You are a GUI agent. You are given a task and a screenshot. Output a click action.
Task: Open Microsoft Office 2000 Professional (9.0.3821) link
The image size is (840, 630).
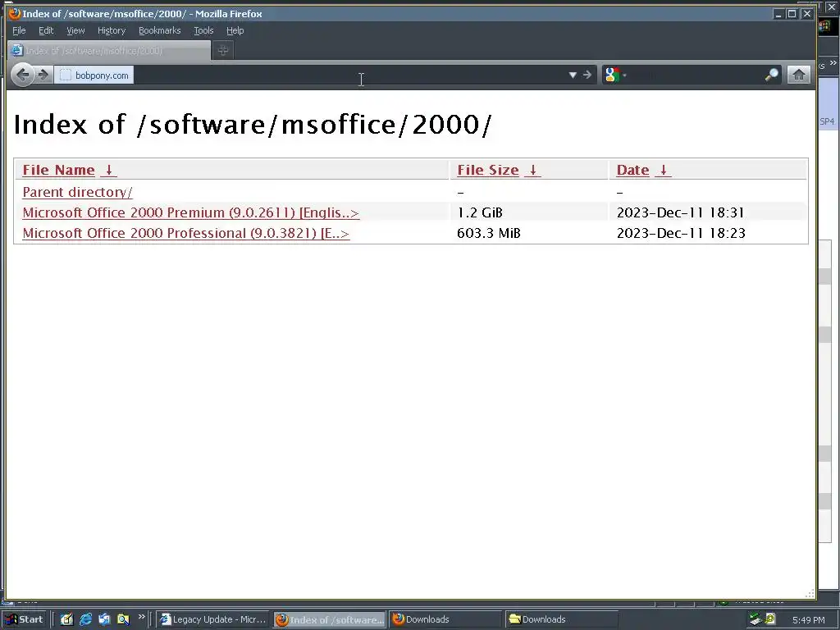[186, 234]
